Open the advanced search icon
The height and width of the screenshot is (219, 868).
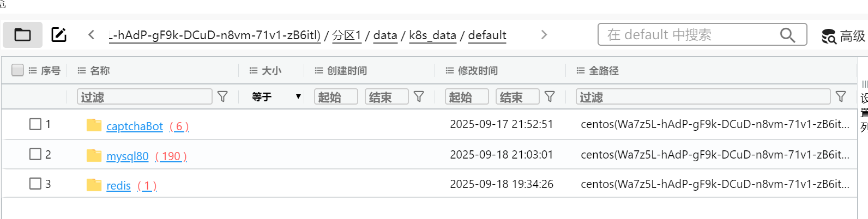(x=829, y=36)
